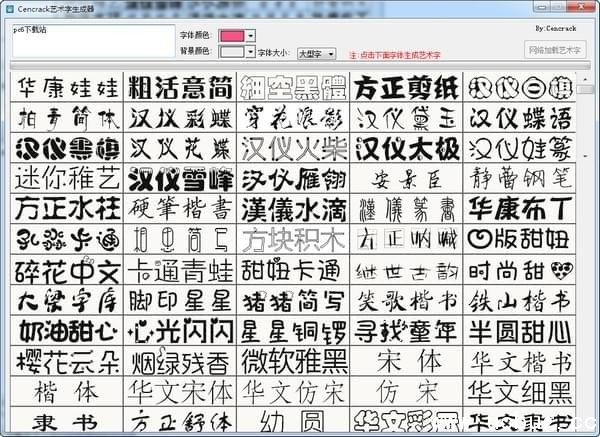Select the 汉仪雁翎 font sample
The width and height of the screenshot is (600, 437).
point(293,178)
